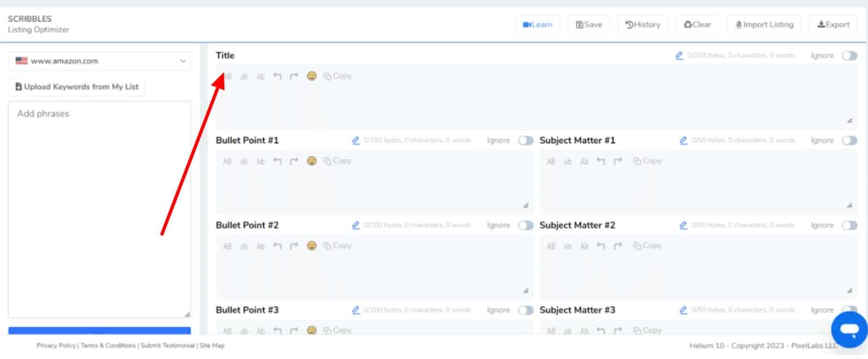
Task: Export the listing
Action: 833,24
